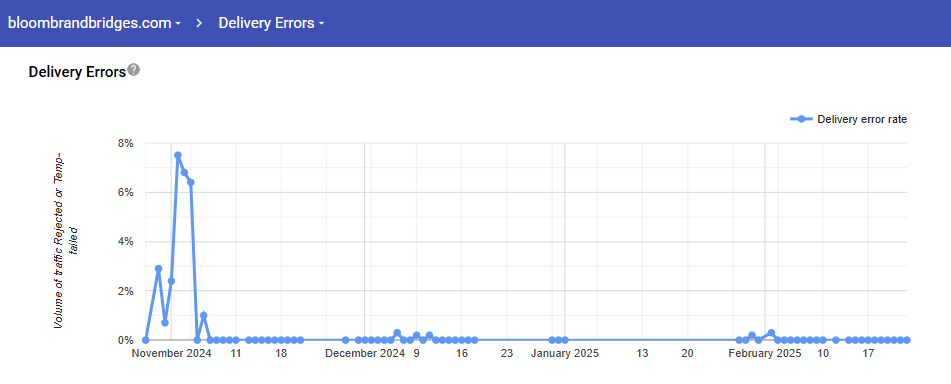Toggle the Delivery error rate legend entry
The height and width of the screenshot is (384, 951).
(849, 120)
